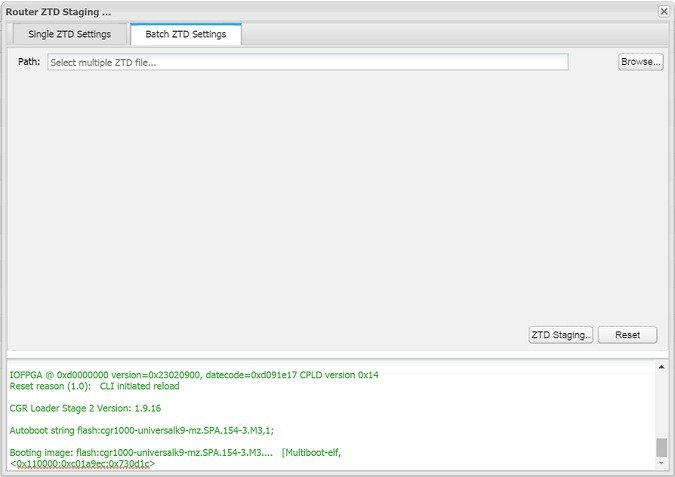This screenshot has width=675, height=477.
Task: Select the Batch ZTD Settings tab
Action: coord(186,34)
